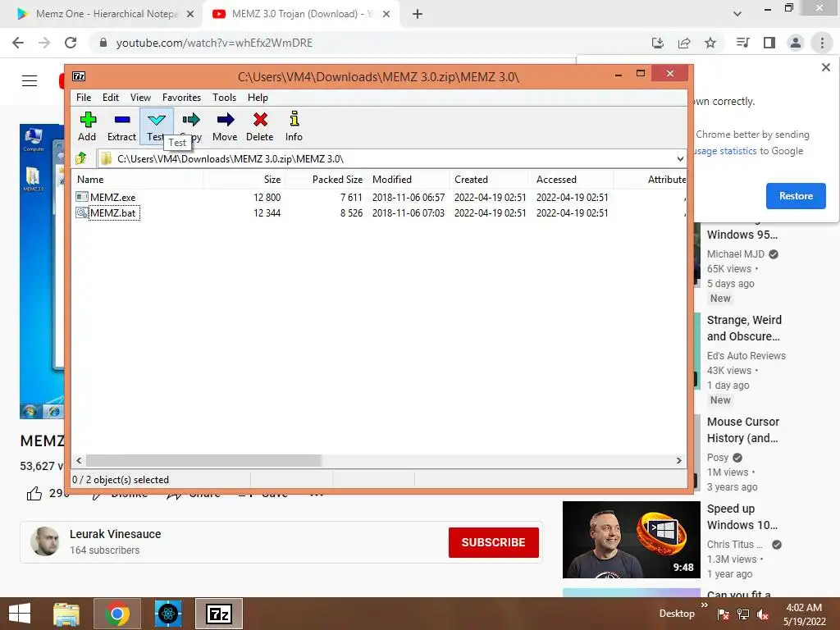This screenshot has width=840, height=630.
Task: Open Leurak Vinesauce channel name link
Action: (115, 534)
